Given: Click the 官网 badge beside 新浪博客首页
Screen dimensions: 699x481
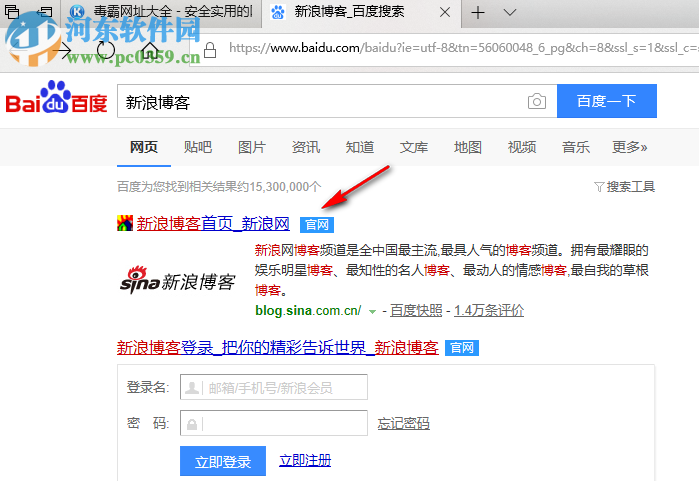Looking at the screenshot, I should pos(317,225).
